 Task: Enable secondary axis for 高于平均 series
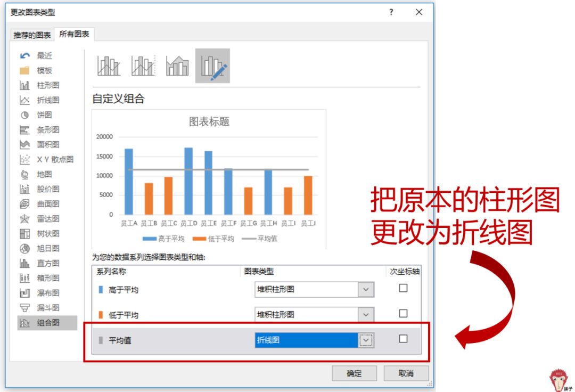[403, 288]
